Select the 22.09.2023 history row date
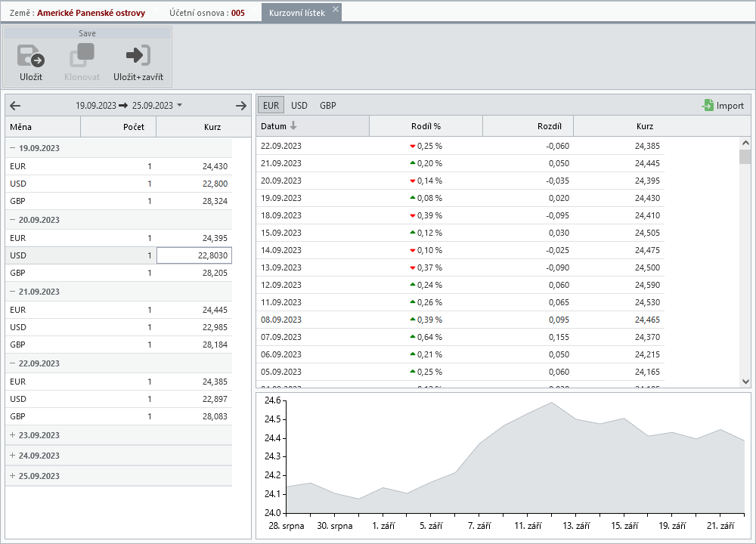 pyautogui.click(x=281, y=146)
